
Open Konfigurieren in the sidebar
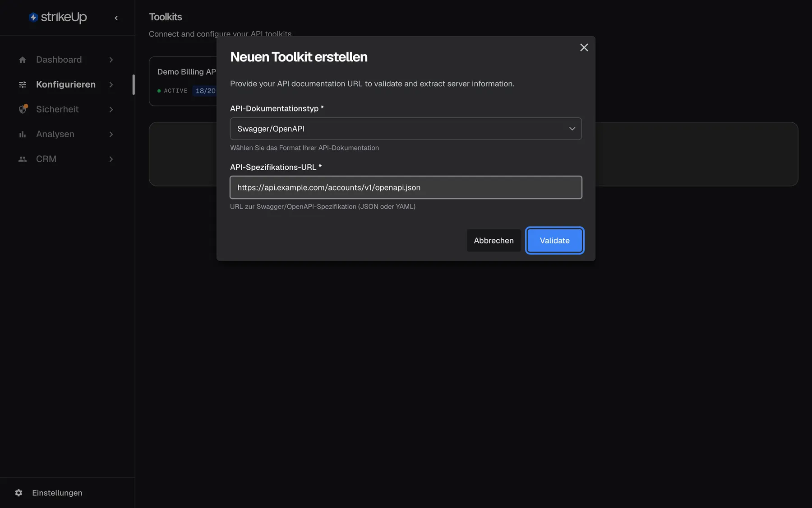pos(66,84)
